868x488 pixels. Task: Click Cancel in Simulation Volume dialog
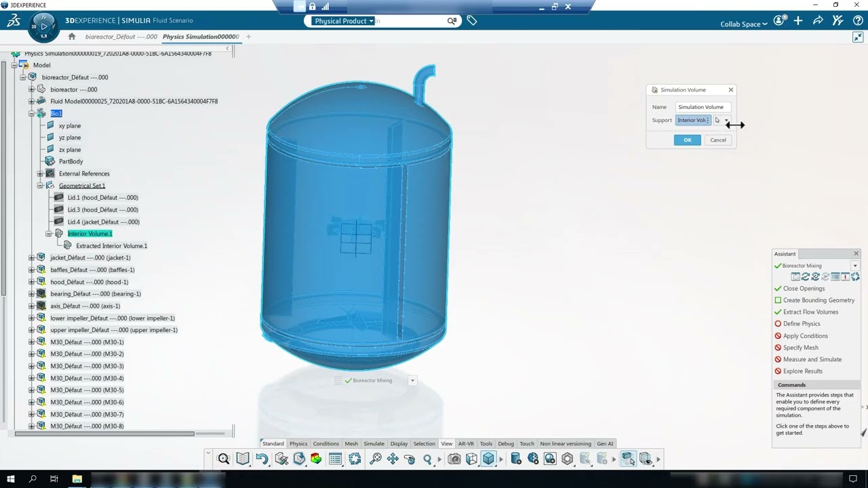[x=717, y=140]
